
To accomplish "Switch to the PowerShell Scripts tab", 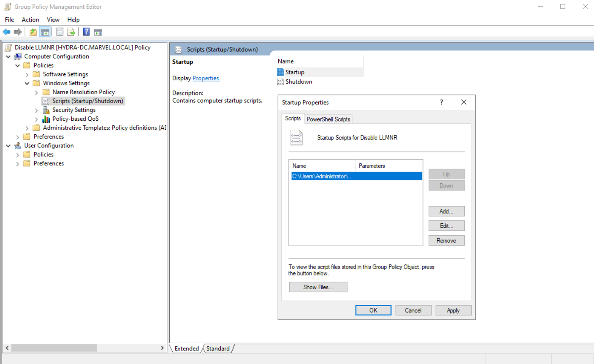I will tap(328, 119).
